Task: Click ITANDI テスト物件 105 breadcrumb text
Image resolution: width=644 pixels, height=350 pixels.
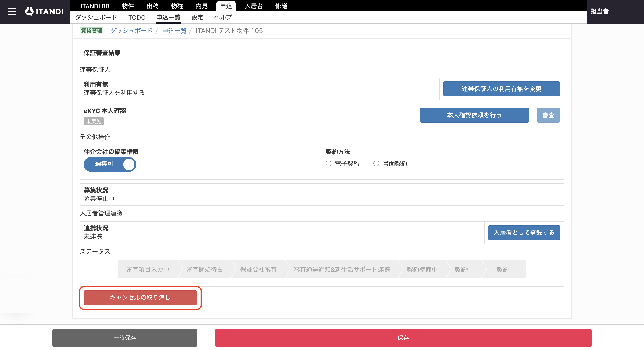Action: point(229,31)
